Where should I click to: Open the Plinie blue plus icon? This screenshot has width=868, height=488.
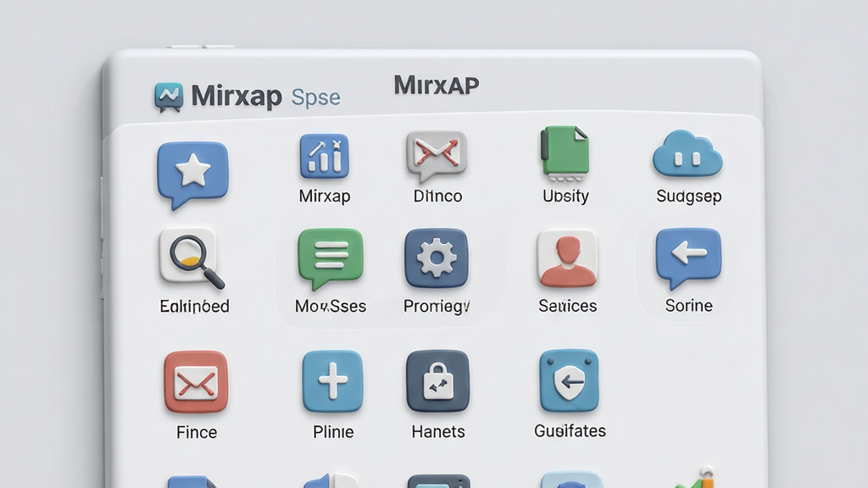[332, 381]
